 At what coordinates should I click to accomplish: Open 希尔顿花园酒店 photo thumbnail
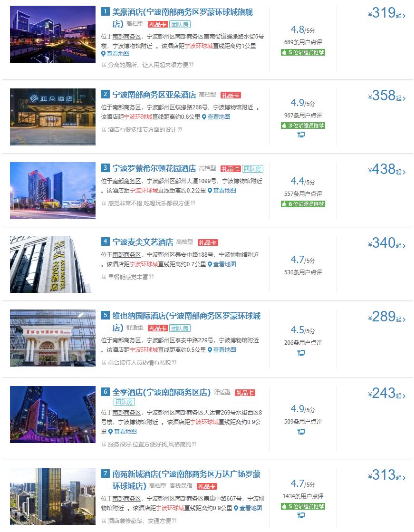click(53, 190)
